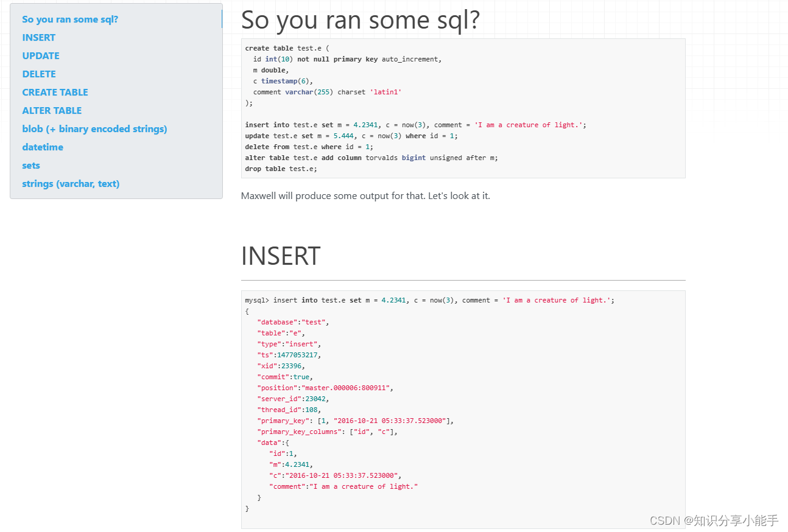Click "id":1 inside data object
Screen dimensions: 788x532
point(283,453)
